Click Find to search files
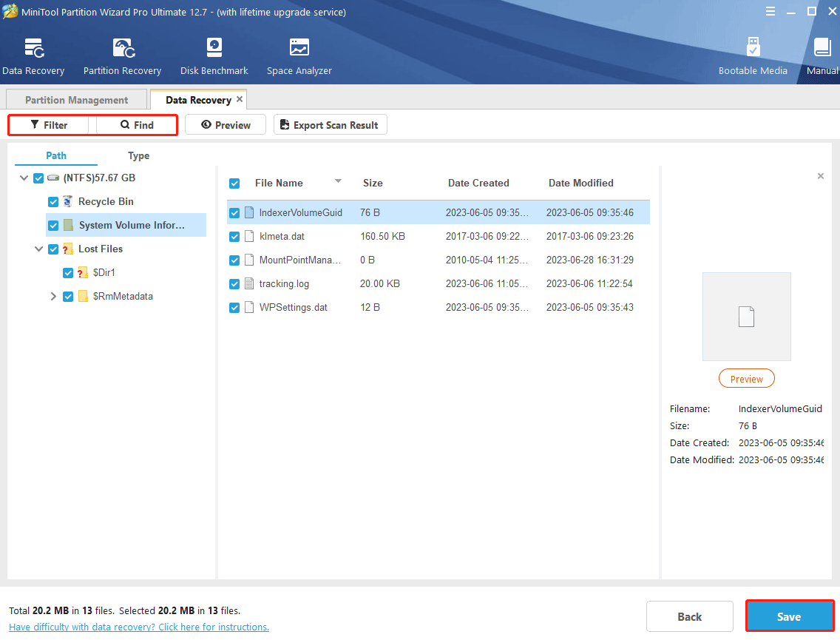Image resolution: width=840 pixels, height=640 pixels. pos(137,125)
